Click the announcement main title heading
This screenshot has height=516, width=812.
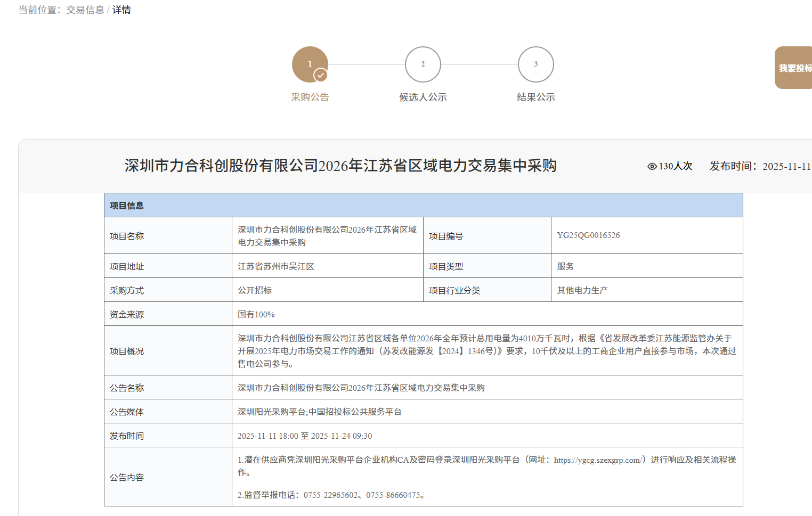point(340,166)
